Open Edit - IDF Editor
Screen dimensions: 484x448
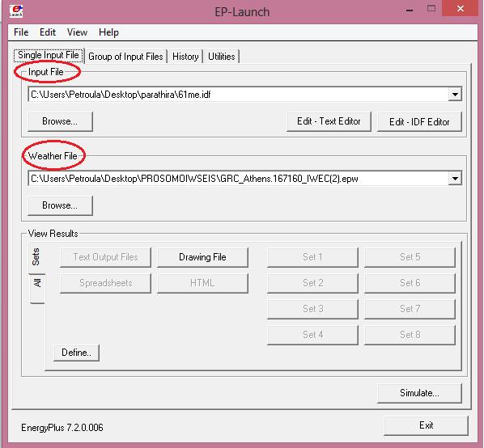point(419,122)
